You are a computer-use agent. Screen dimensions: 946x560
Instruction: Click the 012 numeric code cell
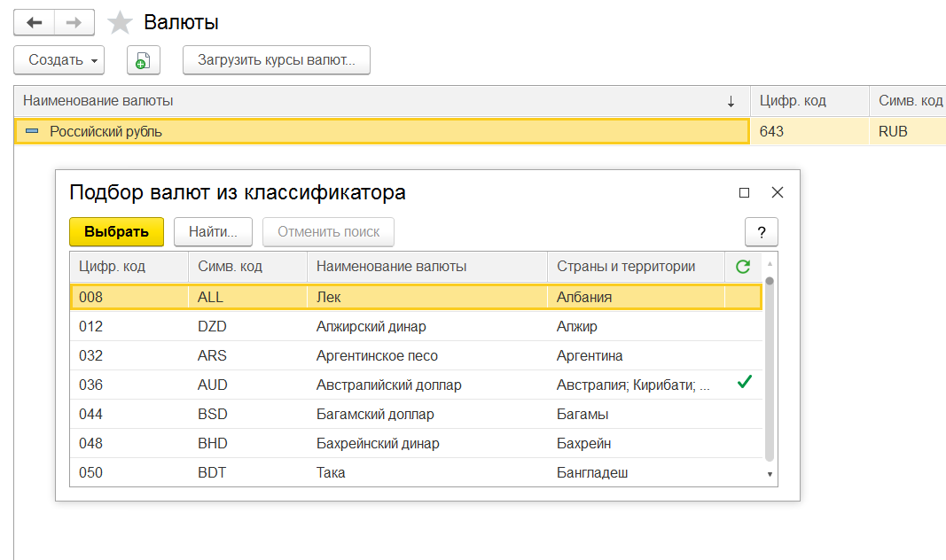tap(129, 327)
